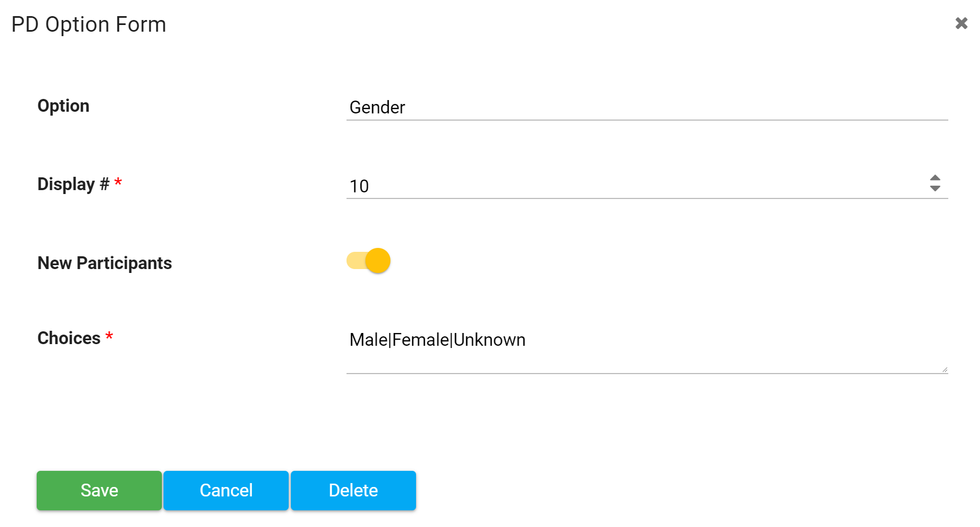This screenshot has width=980, height=527.
Task: Delete the Gender option
Action: point(353,490)
